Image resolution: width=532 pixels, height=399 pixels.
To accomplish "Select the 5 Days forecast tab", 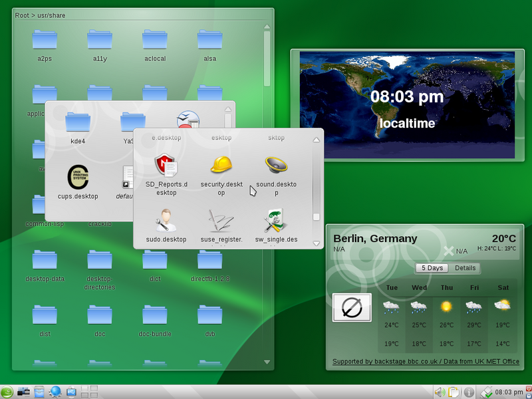I will pos(432,268).
